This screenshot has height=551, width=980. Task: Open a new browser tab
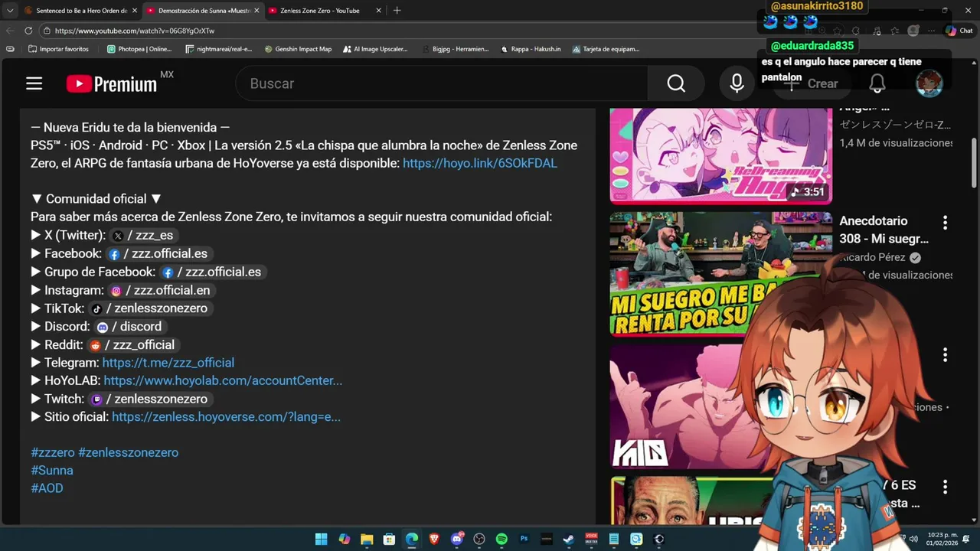(x=397, y=11)
